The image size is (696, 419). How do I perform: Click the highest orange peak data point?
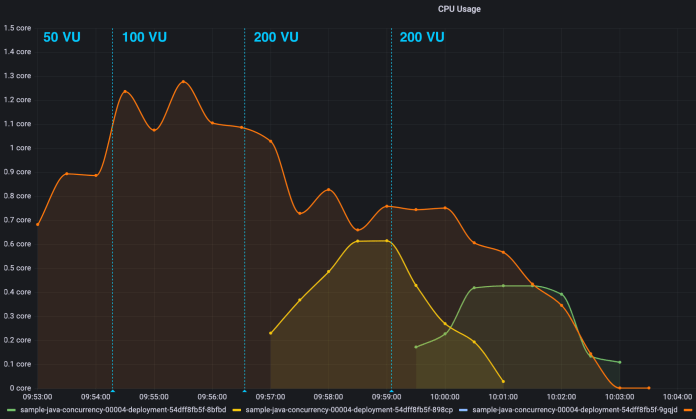click(x=183, y=82)
